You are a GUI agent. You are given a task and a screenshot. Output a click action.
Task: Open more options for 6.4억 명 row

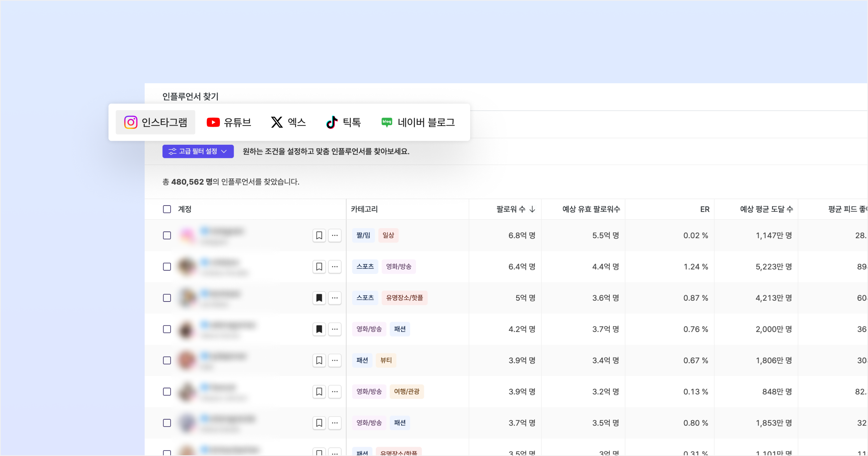(335, 267)
